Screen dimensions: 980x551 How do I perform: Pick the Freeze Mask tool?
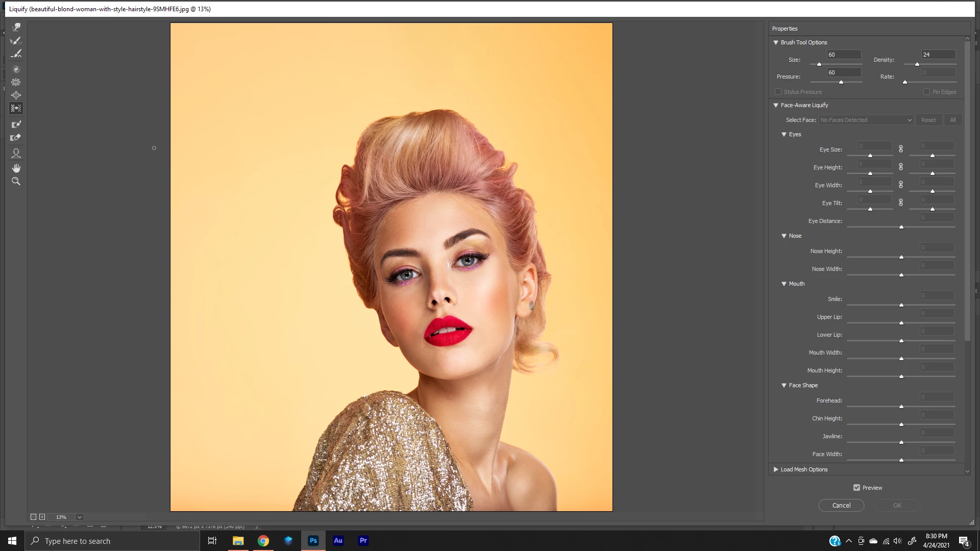click(x=16, y=124)
